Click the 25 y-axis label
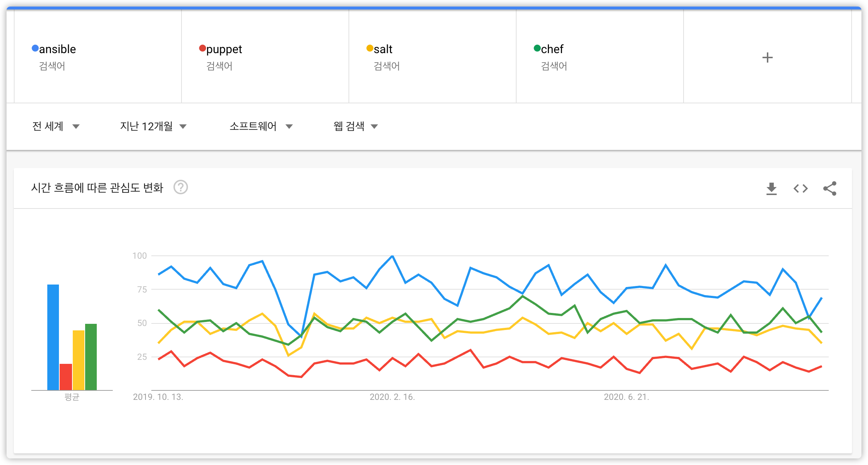This screenshot has height=465, width=868. (142, 357)
